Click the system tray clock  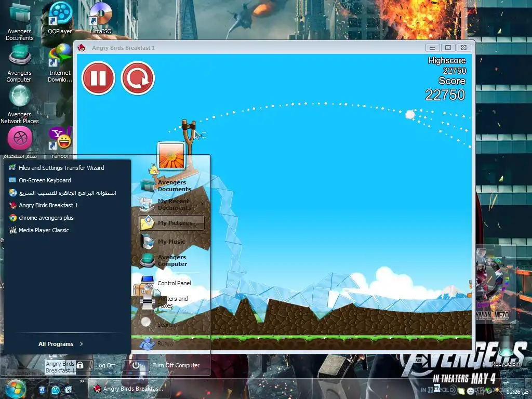tap(516, 392)
